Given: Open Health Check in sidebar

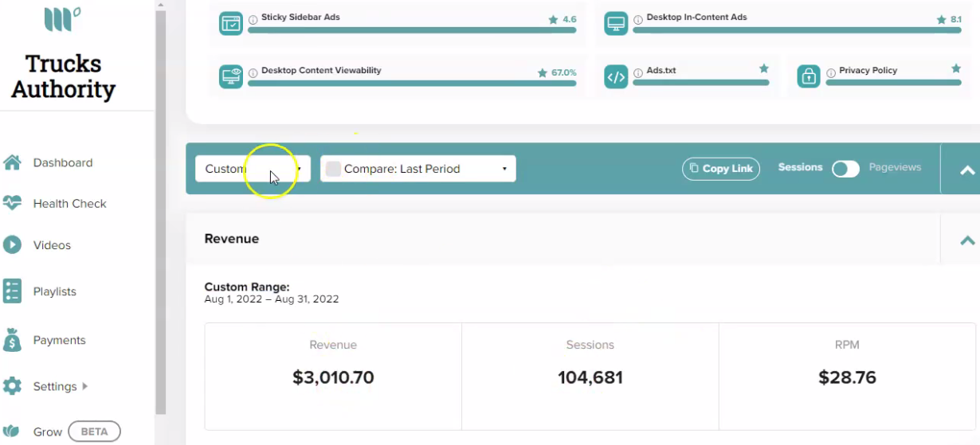Looking at the screenshot, I should (x=69, y=204).
